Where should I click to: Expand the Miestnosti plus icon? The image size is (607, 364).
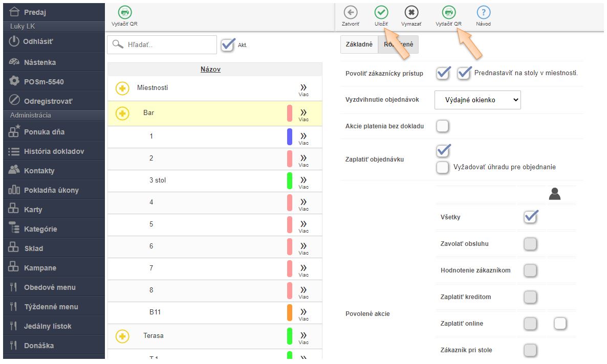click(x=122, y=88)
